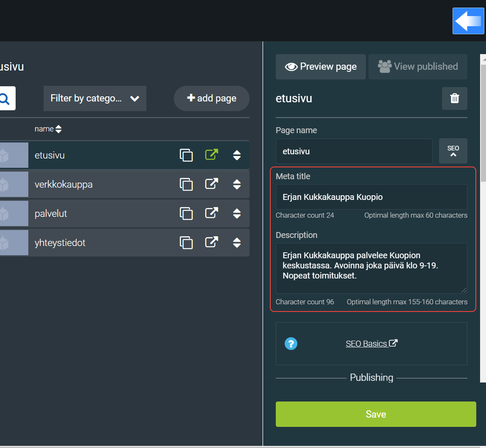Open etusivu page via green external icon
The height and width of the screenshot is (448, 486).
tap(211, 155)
